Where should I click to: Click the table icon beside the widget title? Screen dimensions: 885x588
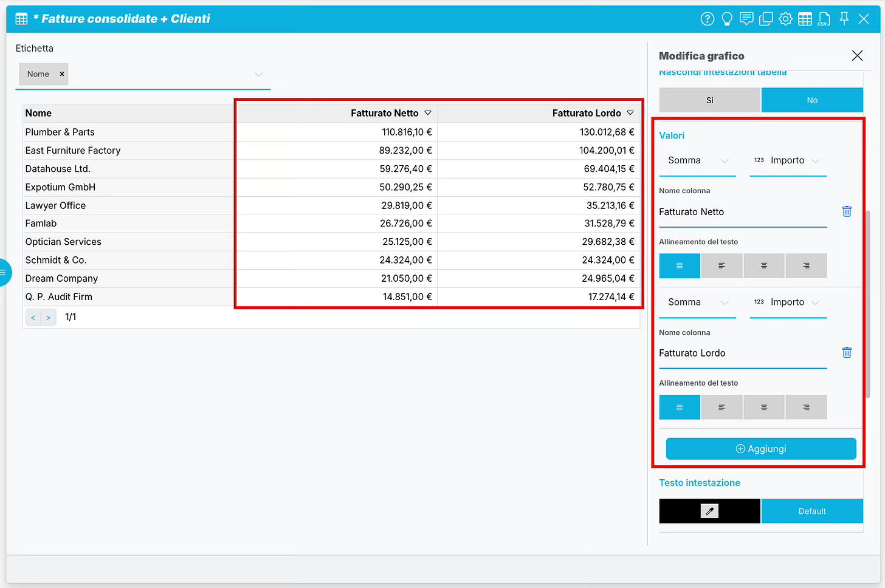click(x=21, y=19)
